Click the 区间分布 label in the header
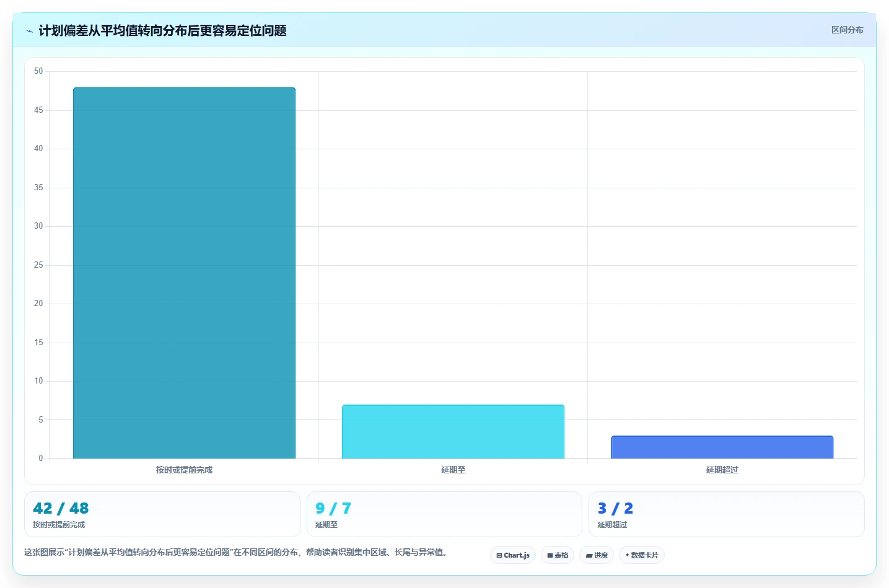The width and height of the screenshot is (889, 588). pyautogui.click(x=847, y=30)
